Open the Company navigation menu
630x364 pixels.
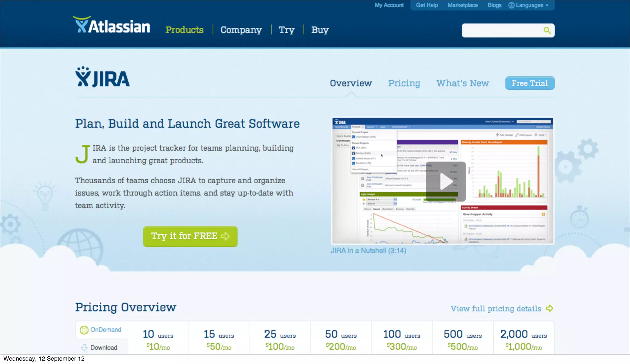(241, 30)
